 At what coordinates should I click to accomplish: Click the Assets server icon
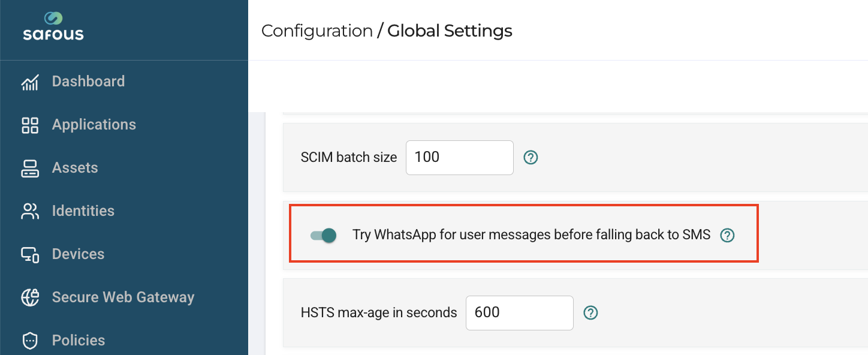(x=30, y=168)
